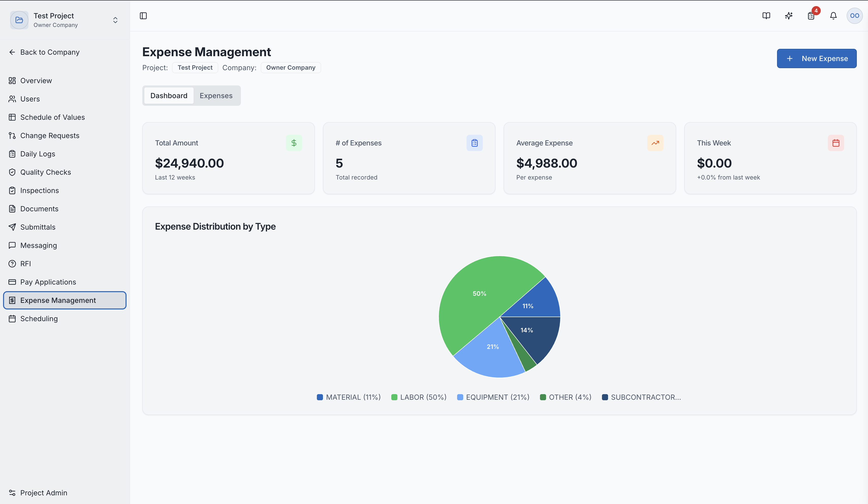
Task: Click the Users sidebar icon
Action: (x=12, y=99)
